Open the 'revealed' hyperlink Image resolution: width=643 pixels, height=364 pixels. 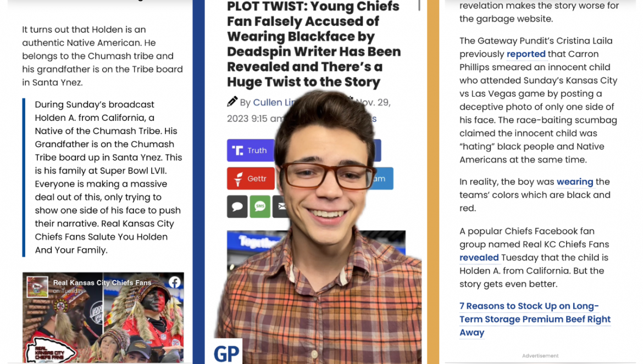point(479,257)
